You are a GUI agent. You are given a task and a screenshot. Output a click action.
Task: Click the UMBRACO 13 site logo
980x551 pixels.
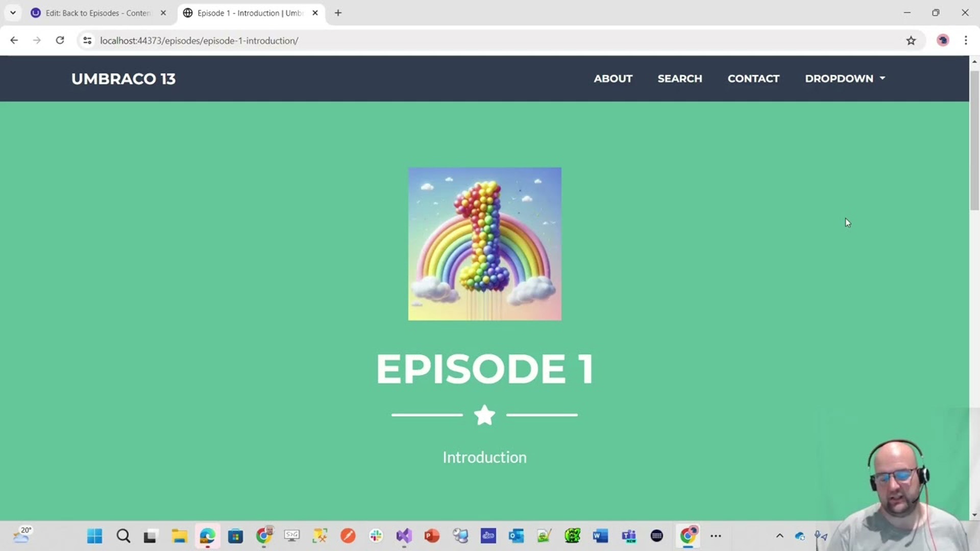coord(123,79)
